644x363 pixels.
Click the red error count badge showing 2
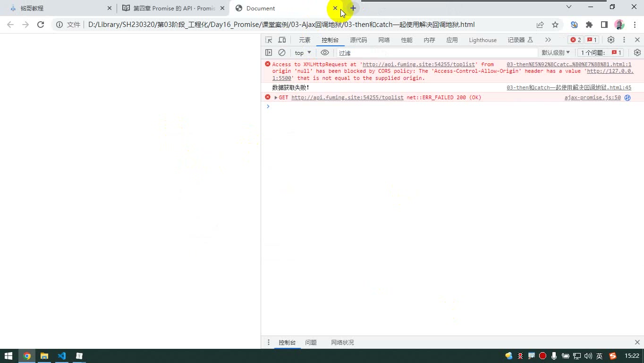[x=576, y=40]
